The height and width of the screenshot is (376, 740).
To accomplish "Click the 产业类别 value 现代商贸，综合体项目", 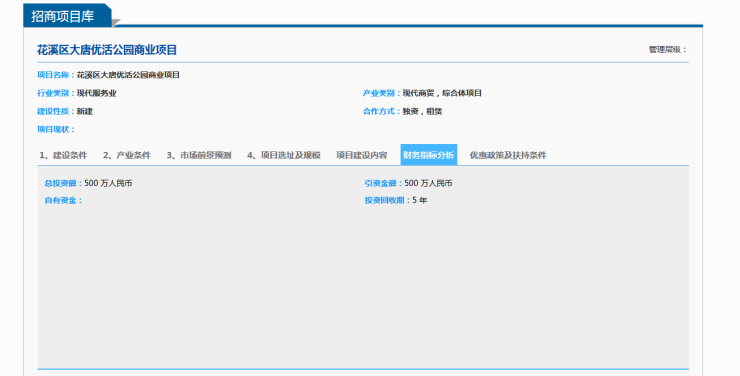I will tap(442, 93).
